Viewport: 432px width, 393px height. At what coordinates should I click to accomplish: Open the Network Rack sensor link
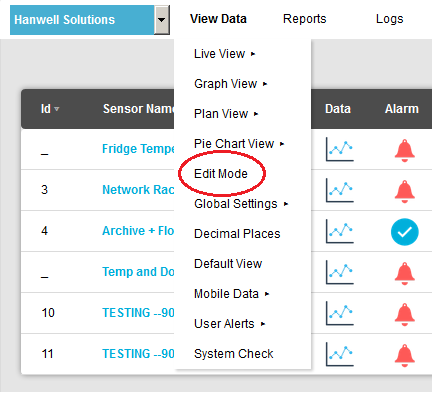click(138, 190)
